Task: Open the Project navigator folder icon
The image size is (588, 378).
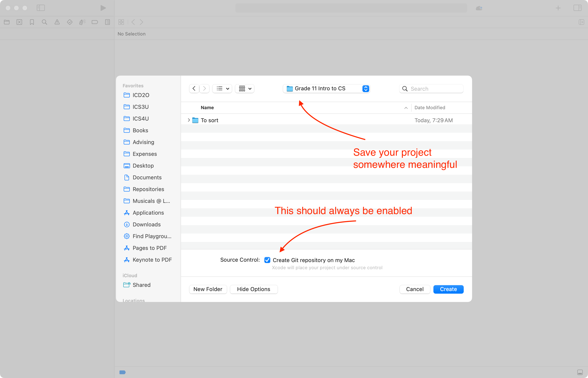Action: point(7,22)
